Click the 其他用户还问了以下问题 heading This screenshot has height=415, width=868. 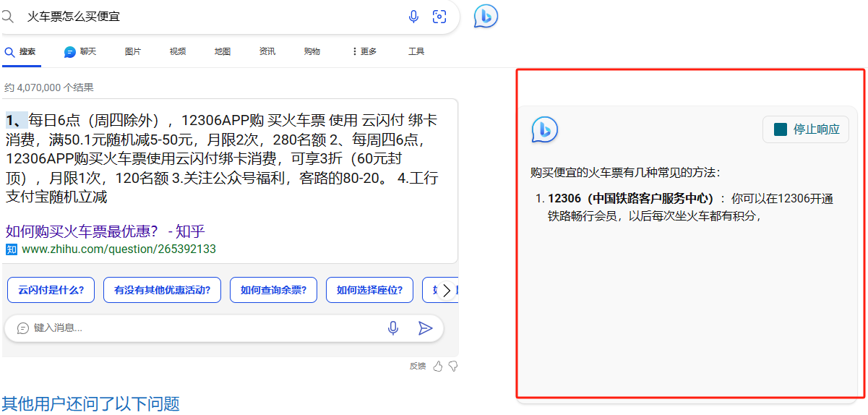(90, 403)
